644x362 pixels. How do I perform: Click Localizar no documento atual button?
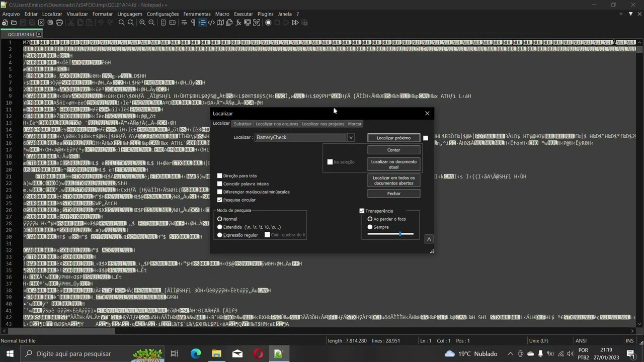pos(393,164)
